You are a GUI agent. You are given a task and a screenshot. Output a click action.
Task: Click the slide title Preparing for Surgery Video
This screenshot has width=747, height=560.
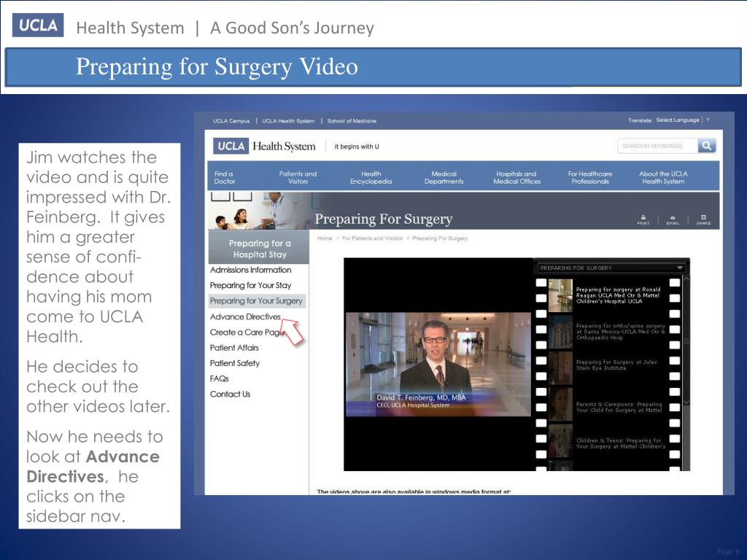tap(217, 66)
